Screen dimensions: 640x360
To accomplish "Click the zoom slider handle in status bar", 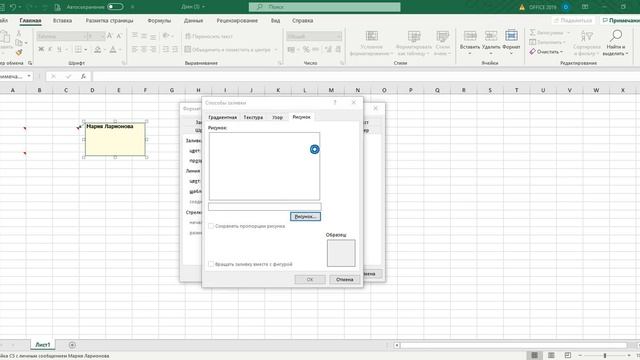I will [605, 356].
